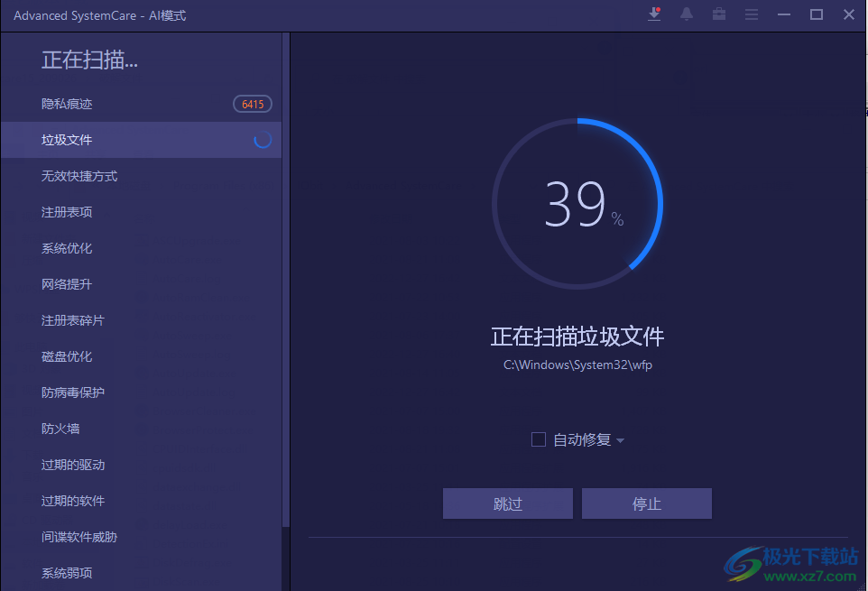Image resolution: width=868 pixels, height=591 pixels.
Task: Select 垃圾文件 in the scan list
Action: click(x=141, y=140)
